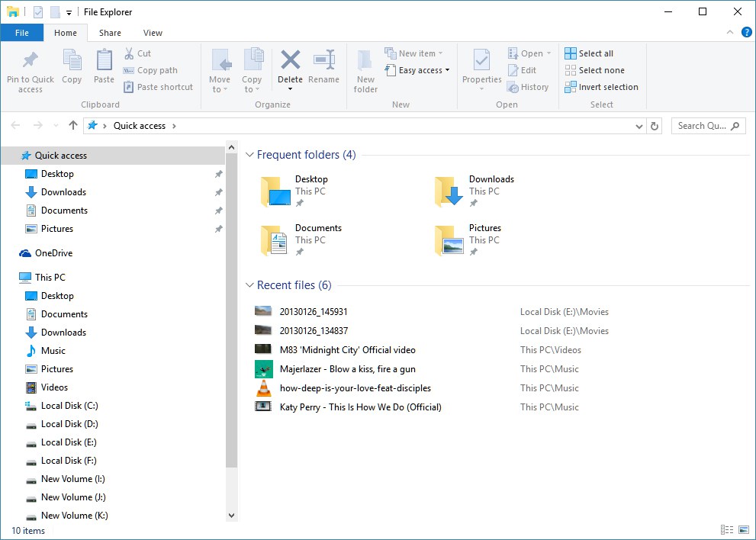This screenshot has height=540, width=756.
Task: Click the Refresh button by address bar
Action: (x=655, y=126)
